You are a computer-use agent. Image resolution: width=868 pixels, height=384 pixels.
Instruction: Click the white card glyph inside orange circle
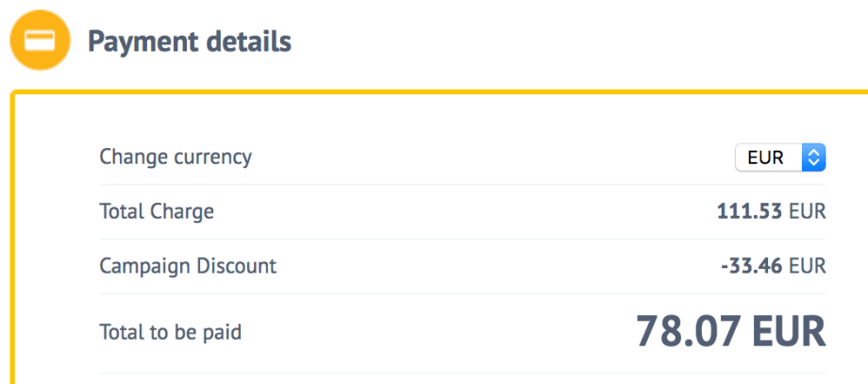(40, 41)
